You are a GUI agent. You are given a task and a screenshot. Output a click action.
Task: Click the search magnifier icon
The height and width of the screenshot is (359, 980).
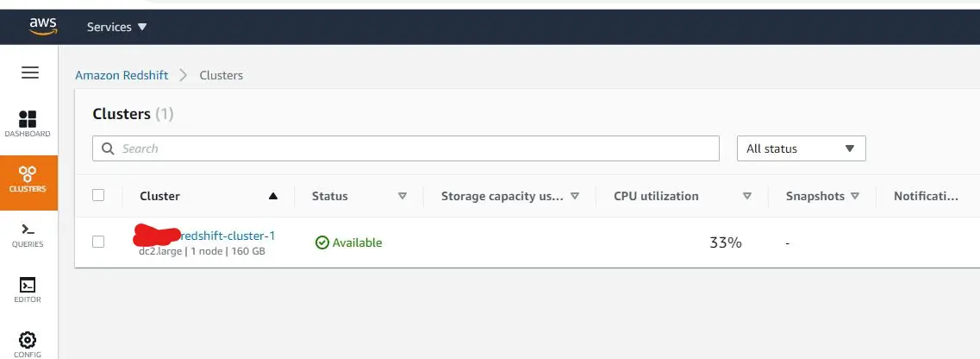pos(108,148)
